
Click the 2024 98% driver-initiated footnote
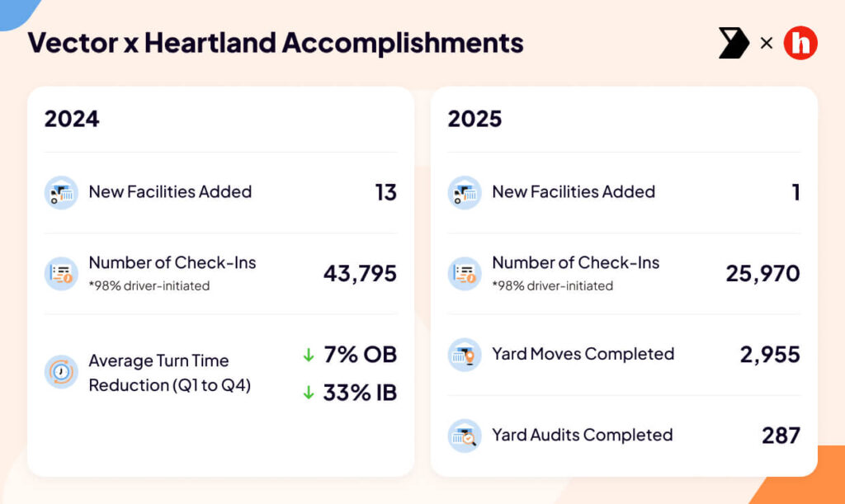(x=149, y=286)
